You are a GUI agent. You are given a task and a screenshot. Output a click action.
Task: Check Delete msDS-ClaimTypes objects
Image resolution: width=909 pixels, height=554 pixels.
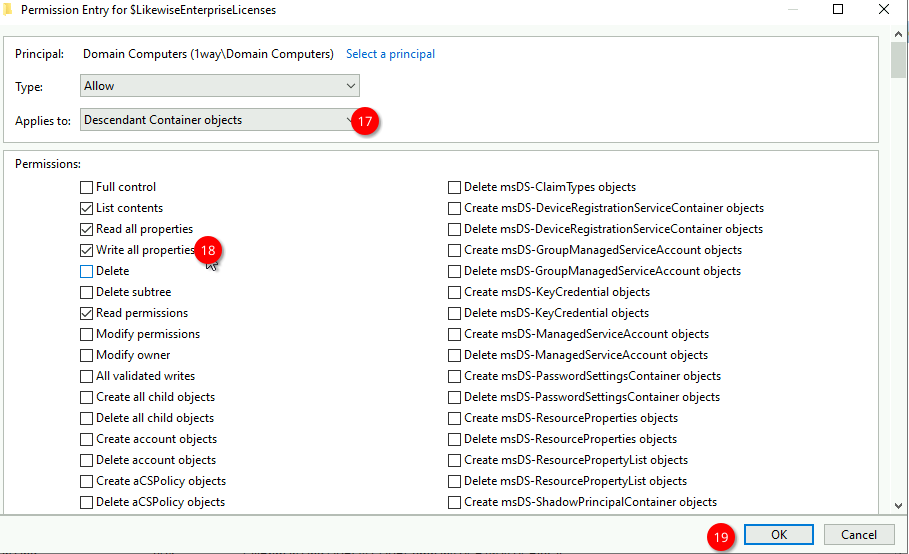[x=454, y=187]
